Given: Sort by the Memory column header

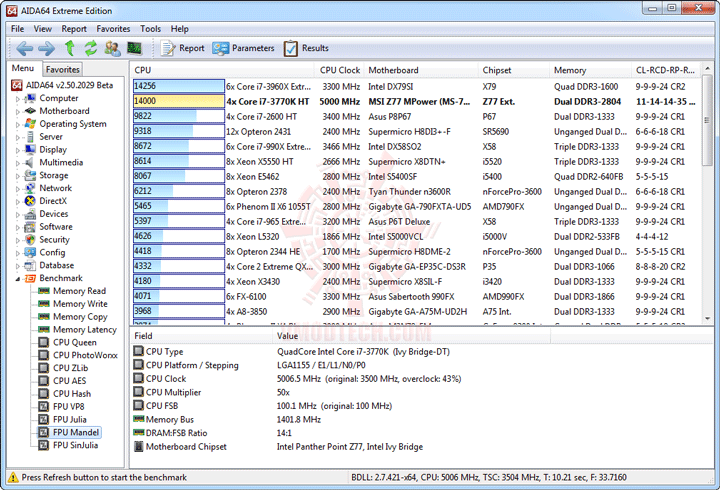Looking at the screenshot, I should coord(590,70).
